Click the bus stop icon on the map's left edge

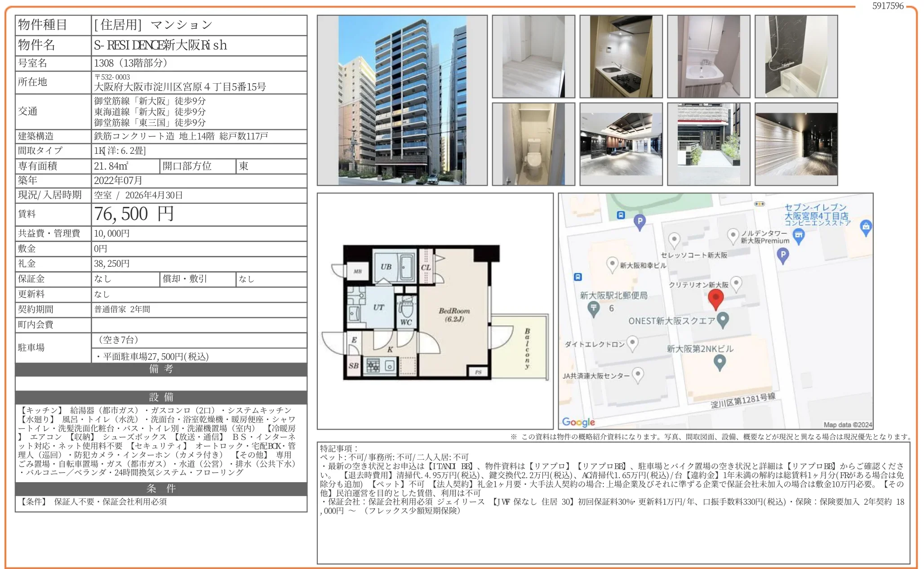click(577, 277)
